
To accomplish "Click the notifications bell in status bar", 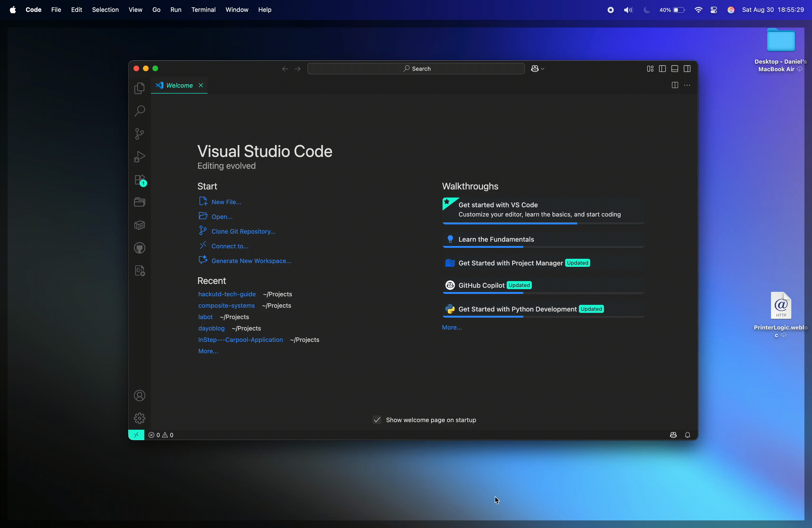I will pyautogui.click(x=688, y=435).
